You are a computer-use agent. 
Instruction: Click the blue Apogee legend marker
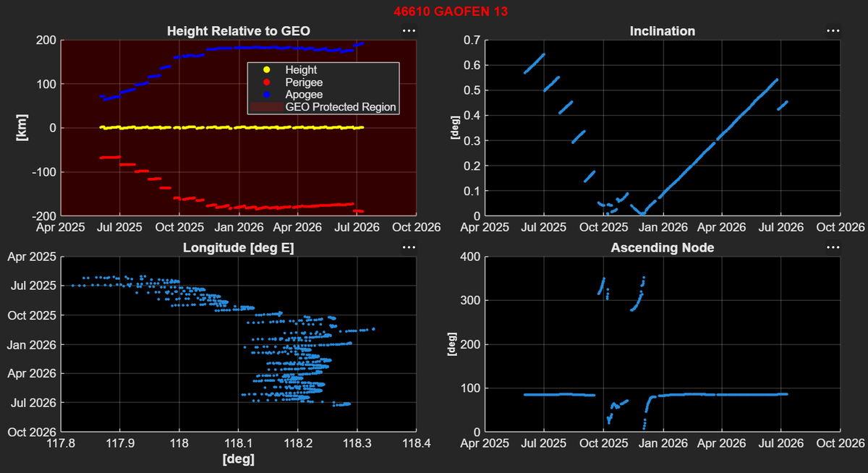point(266,95)
